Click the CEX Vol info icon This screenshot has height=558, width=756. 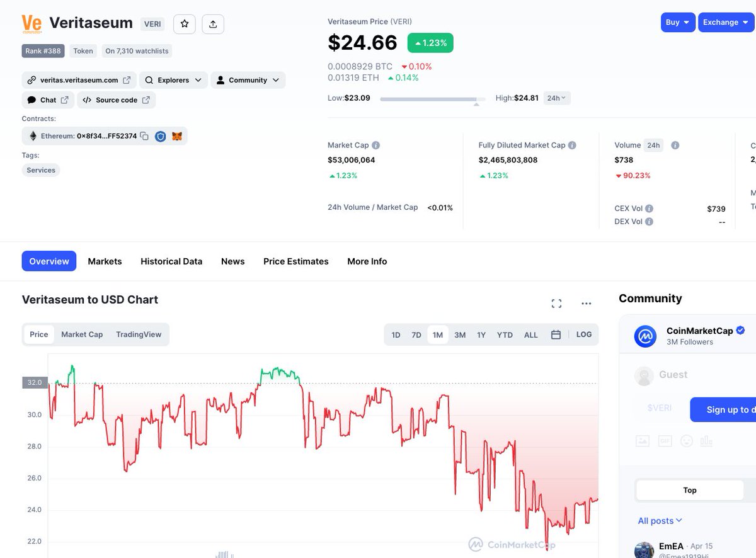[650, 208]
